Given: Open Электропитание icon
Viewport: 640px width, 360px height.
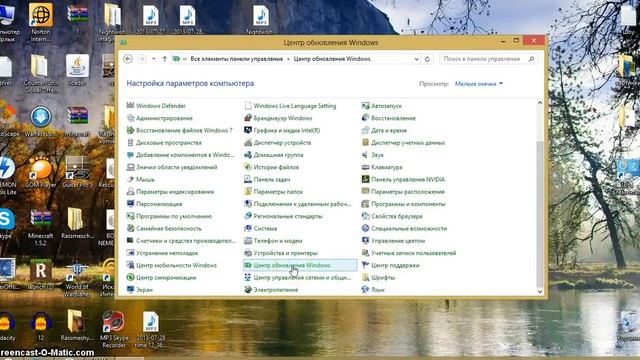Looking at the screenshot, I should [x=248, y=289].
